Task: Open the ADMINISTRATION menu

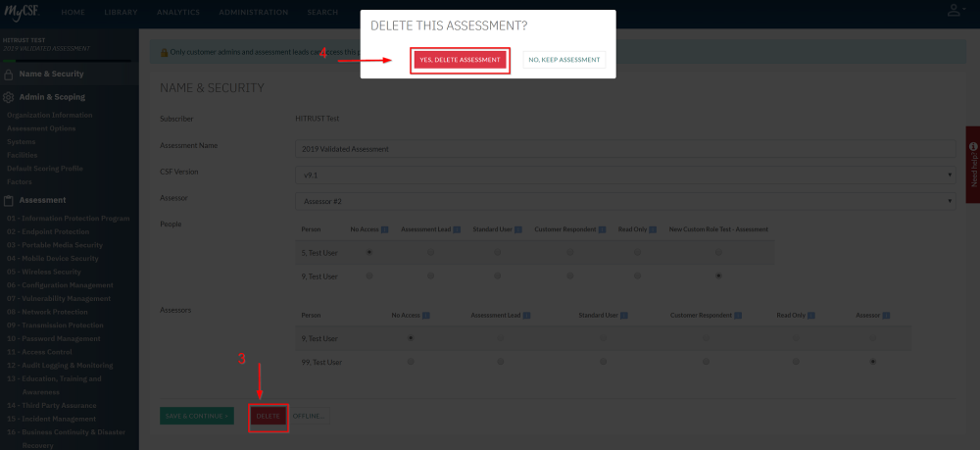Action: coord(254,13)
